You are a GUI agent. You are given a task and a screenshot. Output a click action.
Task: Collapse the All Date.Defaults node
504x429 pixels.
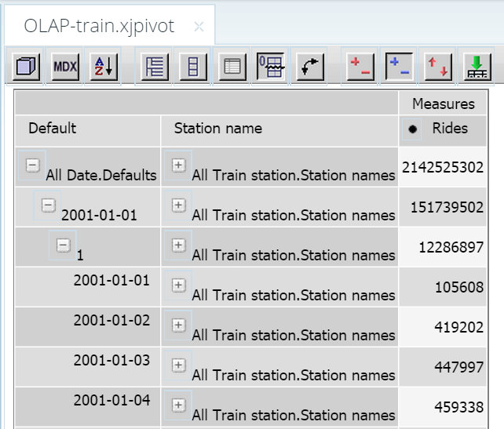[33, 165]
